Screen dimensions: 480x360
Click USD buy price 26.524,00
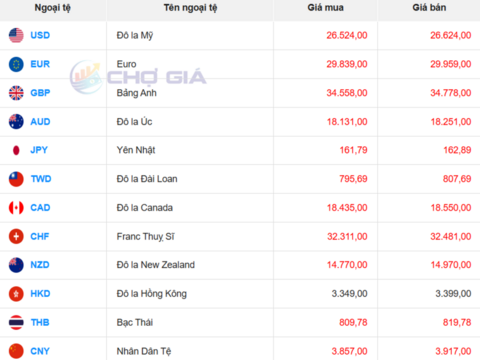(x=347, y=35)
